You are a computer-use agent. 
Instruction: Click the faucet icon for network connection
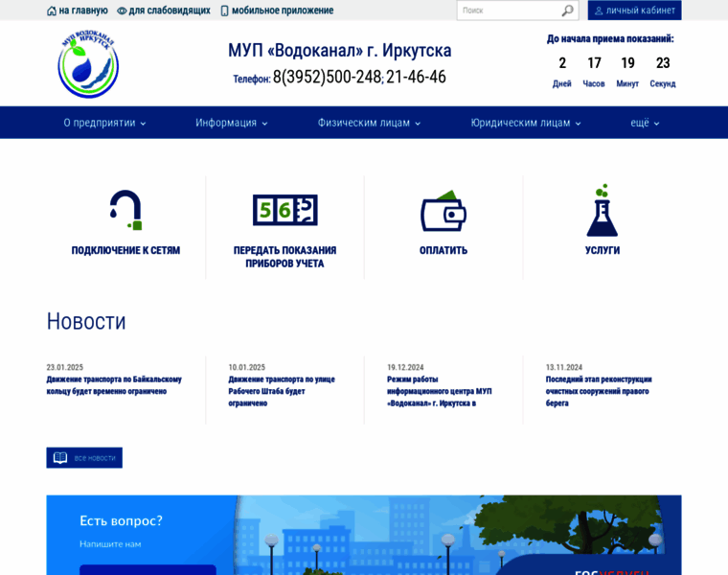click(x=125, y=210)
